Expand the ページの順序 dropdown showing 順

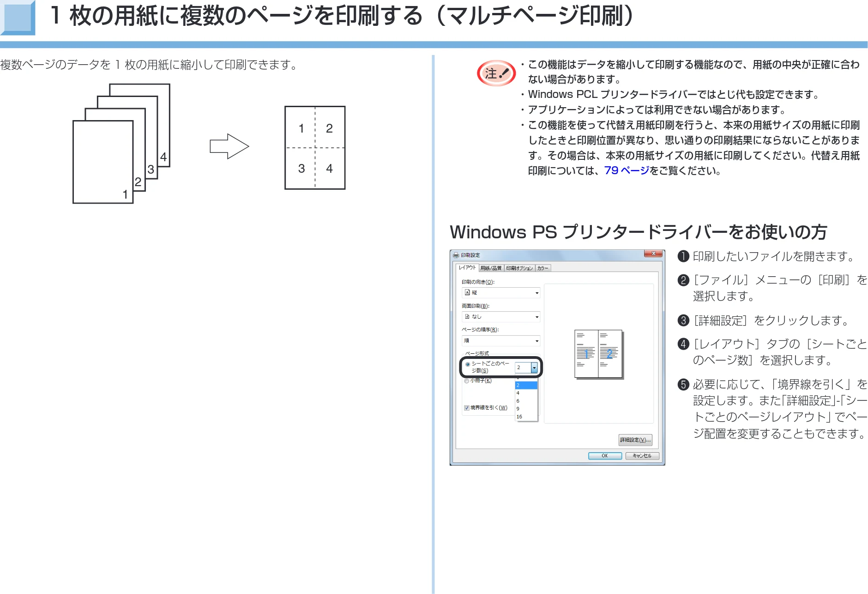[x=501, y=340]
